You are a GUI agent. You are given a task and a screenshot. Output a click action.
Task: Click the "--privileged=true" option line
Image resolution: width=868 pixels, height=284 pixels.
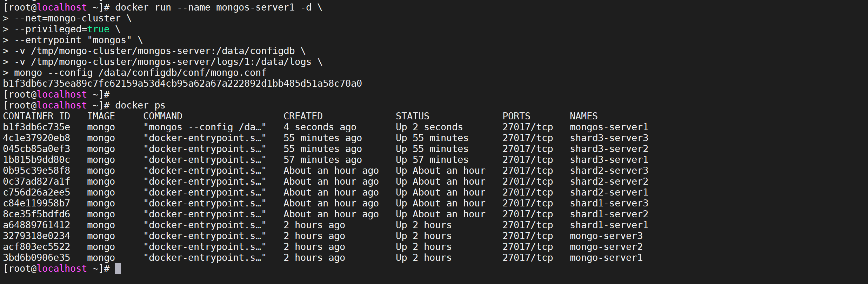pos(62,29)
